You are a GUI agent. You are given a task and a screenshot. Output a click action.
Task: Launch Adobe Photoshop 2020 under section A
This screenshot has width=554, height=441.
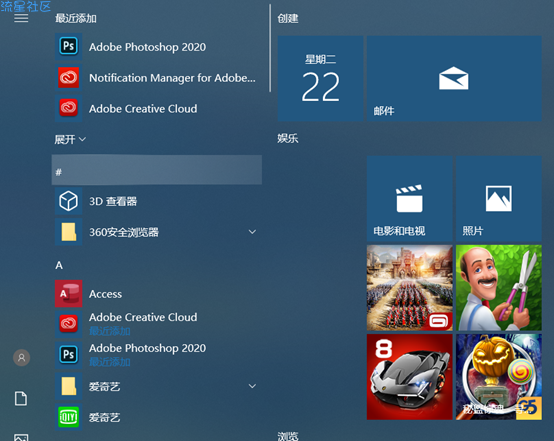click(147, 348)
